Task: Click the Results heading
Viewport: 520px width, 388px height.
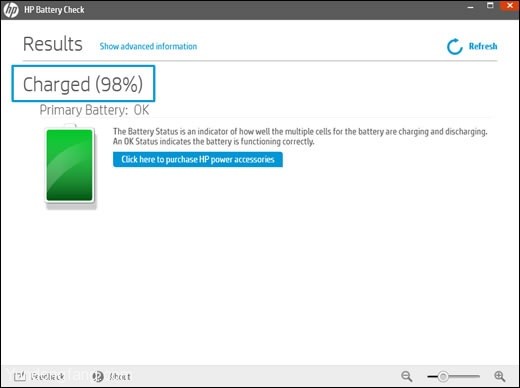Action: coord(53,44)
